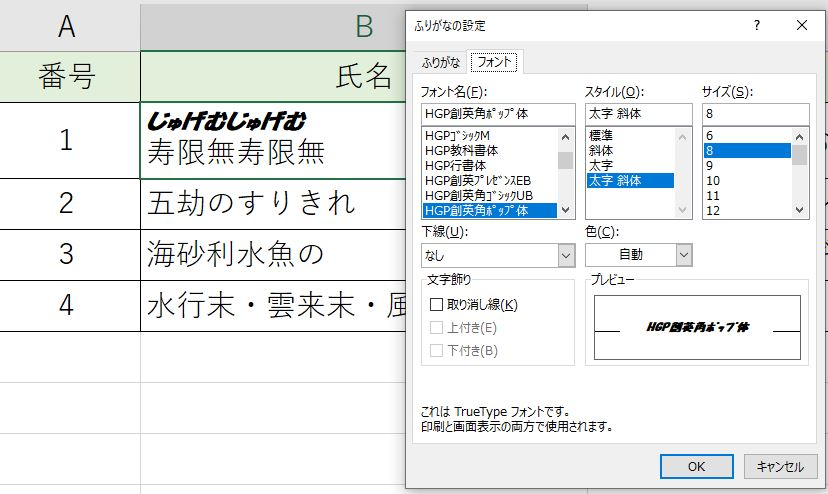Click the フォント名 input field

498,114
